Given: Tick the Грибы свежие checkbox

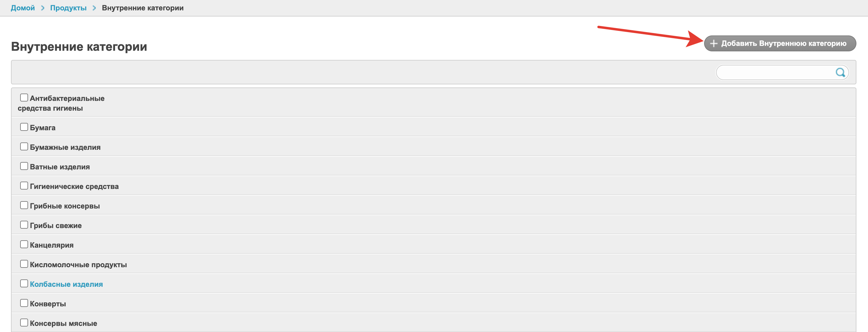Looking at the screenshot, I should (24, 225).
